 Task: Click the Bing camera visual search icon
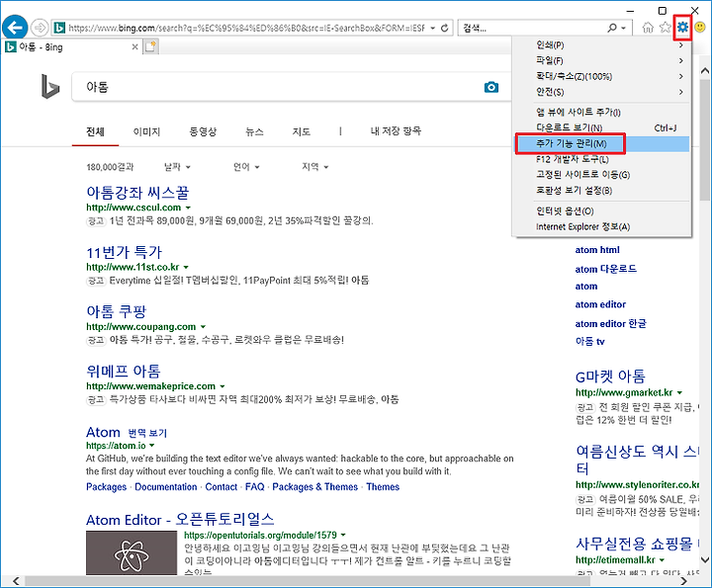(x=491, y=87)
